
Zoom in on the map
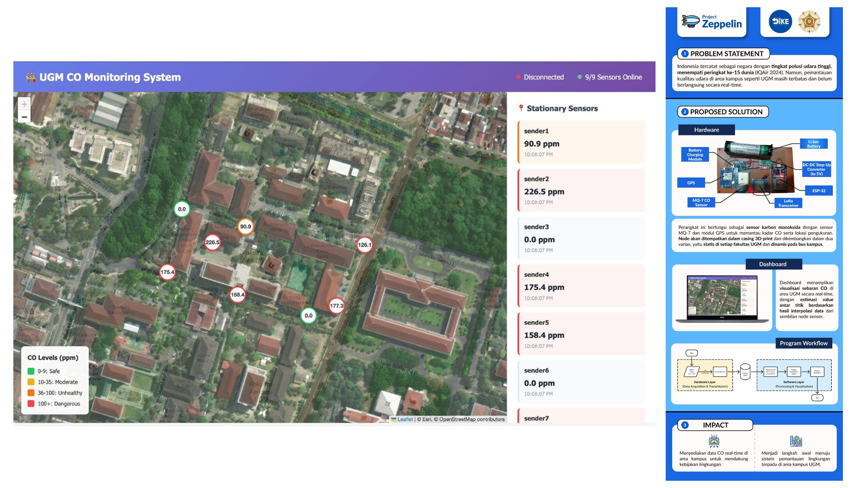(24, 104)
